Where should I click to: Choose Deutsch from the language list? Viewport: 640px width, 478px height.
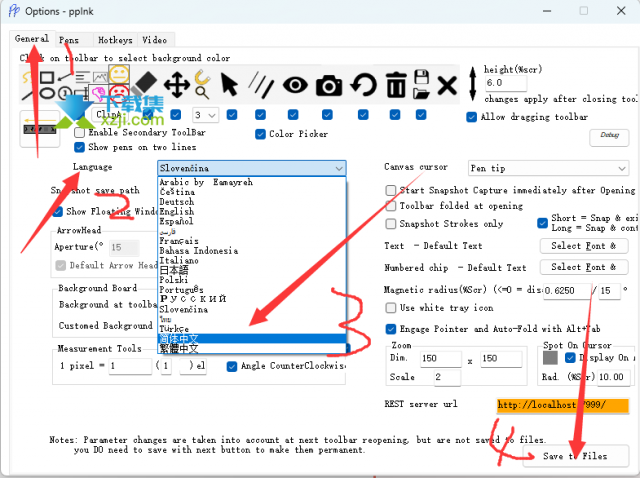pos(252,202)
